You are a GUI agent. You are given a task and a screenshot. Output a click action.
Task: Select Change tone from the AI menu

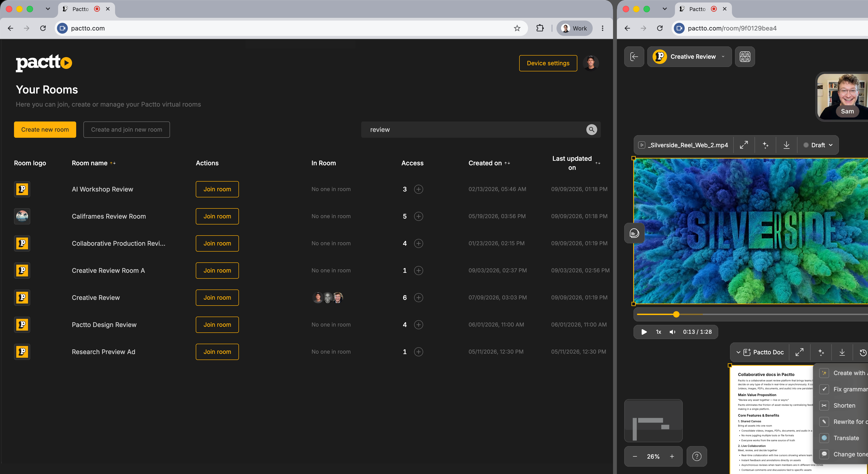point(843,454)
